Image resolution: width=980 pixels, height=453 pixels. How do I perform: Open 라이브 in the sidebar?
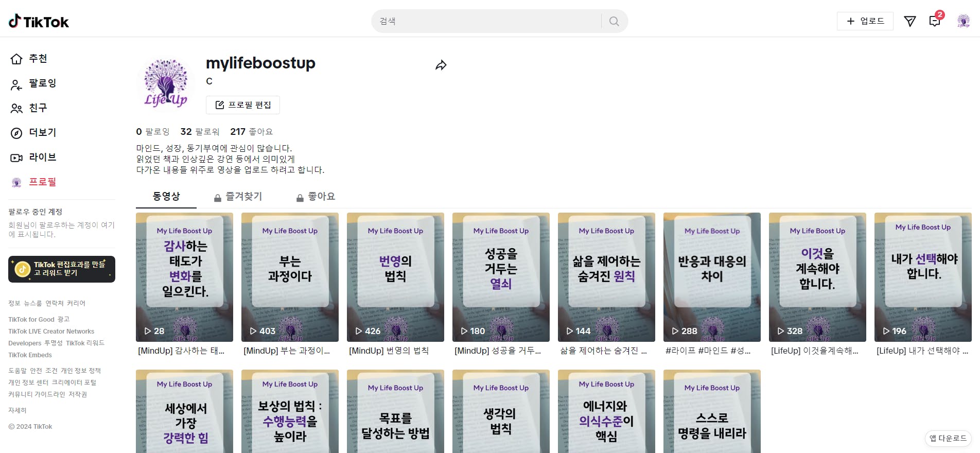point(33,158)
